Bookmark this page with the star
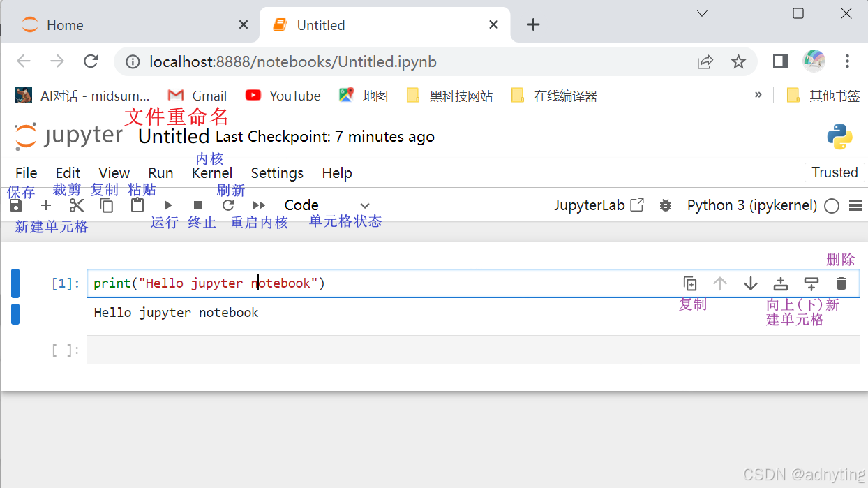The width and height of the screenshot is (868, 488). click(738, 62)
